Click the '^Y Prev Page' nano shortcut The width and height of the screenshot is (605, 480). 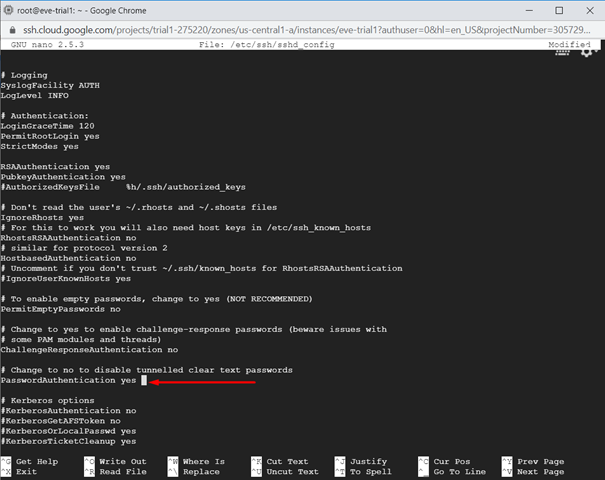533,461
